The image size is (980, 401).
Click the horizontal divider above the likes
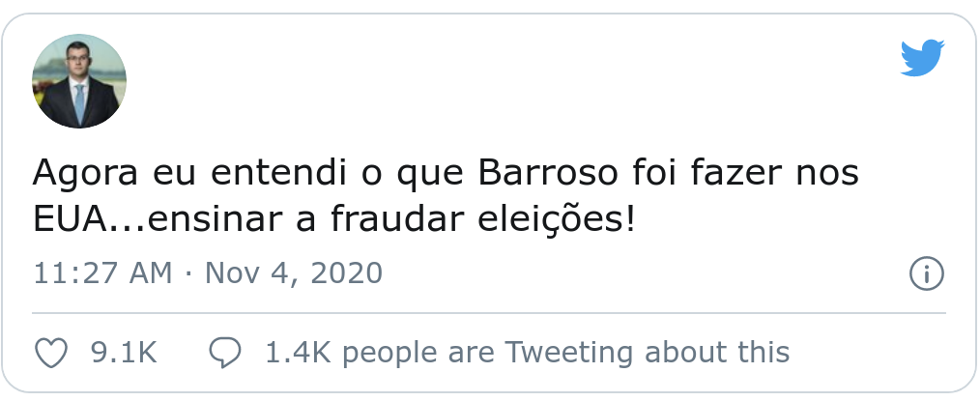(489, 312)
